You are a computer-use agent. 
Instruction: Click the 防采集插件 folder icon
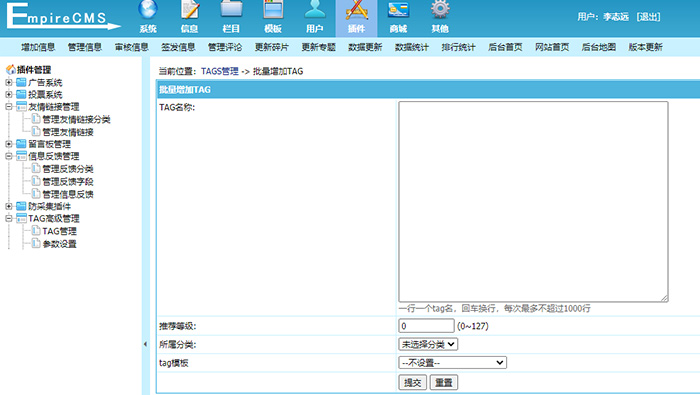pos(21,206)
